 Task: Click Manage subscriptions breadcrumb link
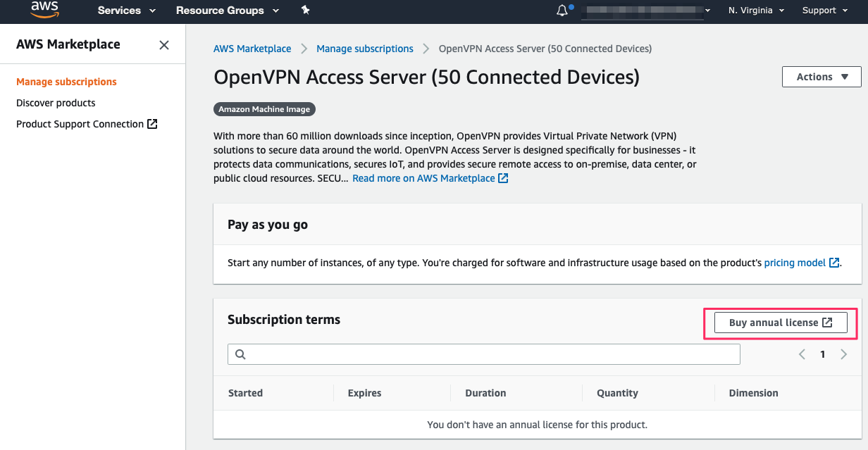click(x=365, y=49)
